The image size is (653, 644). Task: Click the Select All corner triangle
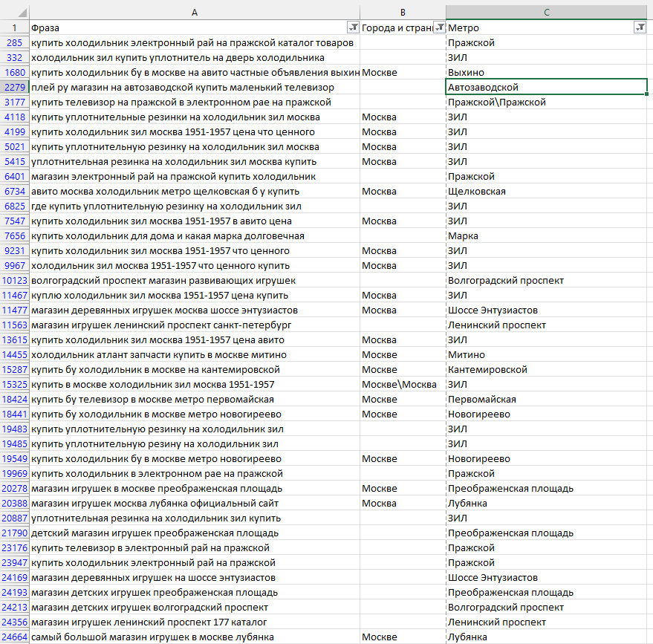point(22,13)
